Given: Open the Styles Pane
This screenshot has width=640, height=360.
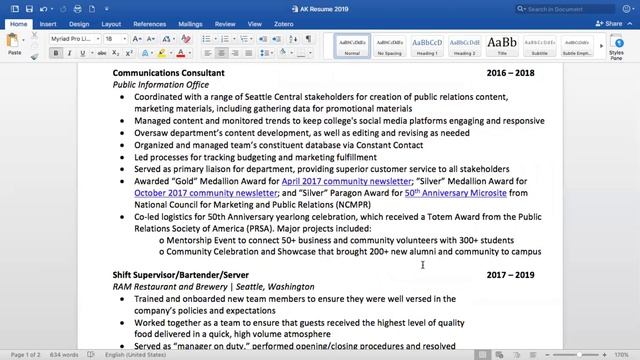Looking at the screenshot, I should [x=616, y=47].
